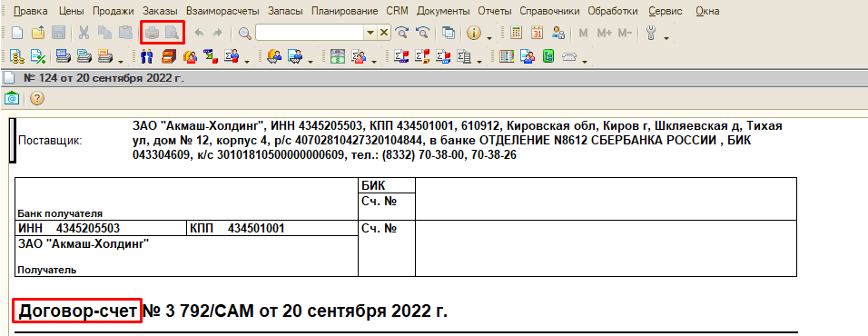Click the document with coins icon
868x336 pixels.
(17, 56)
